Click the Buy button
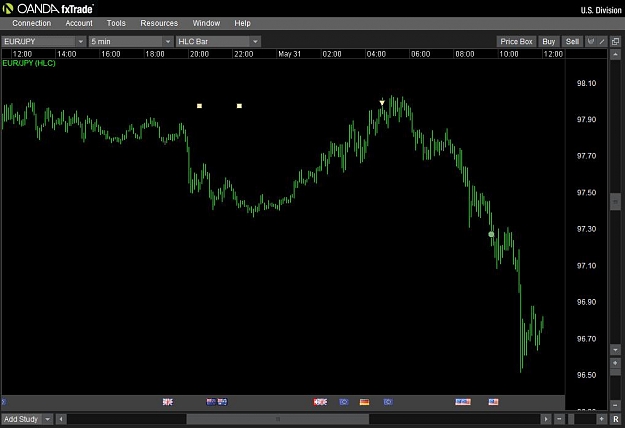The width and height of the screenshot is (625, 428). [548, 41]
